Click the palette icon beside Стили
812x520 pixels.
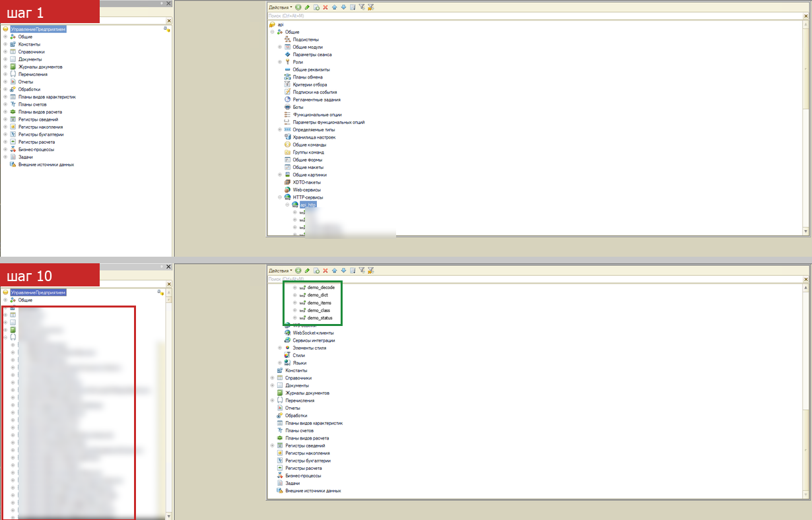[x=287, y=356]
